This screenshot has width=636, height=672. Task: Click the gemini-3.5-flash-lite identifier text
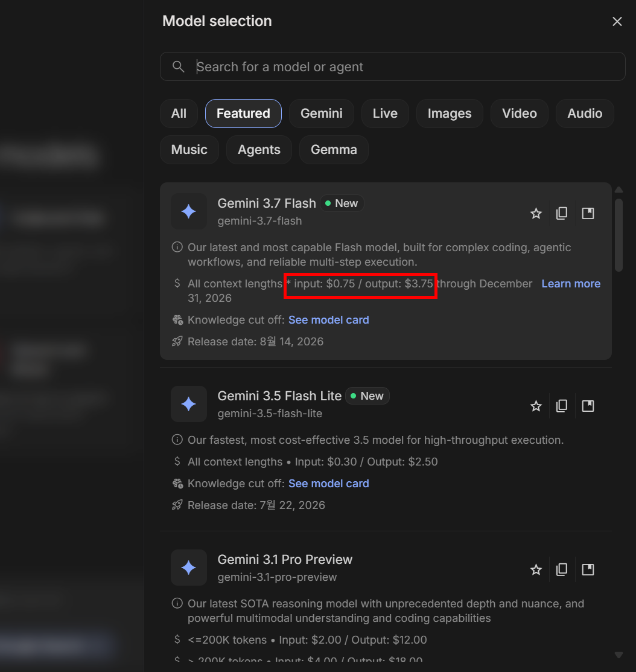pyautogui.click(x=270, y=413)
